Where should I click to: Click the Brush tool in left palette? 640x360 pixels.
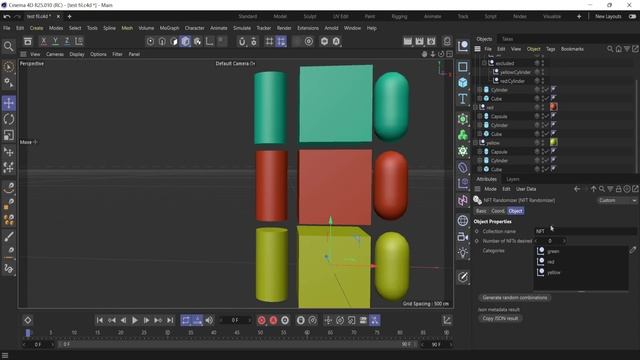tap(9, 236)
